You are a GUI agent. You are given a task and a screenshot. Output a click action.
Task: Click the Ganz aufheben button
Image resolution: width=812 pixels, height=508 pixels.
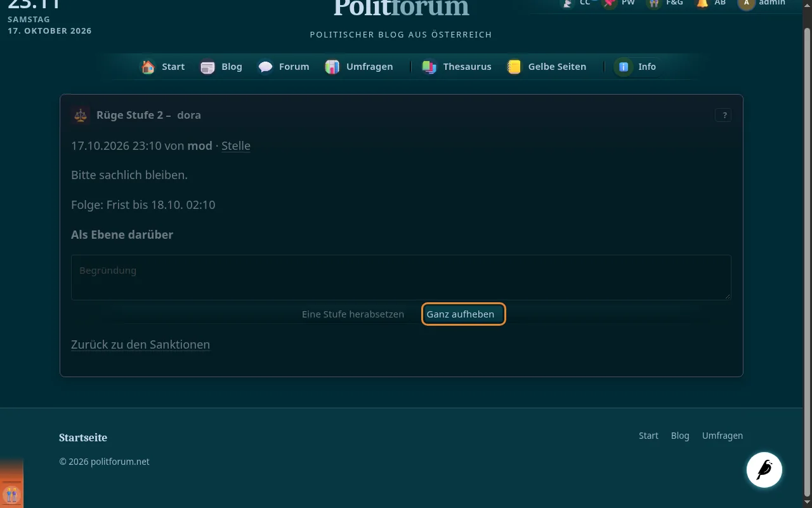[x=463, y=314]
